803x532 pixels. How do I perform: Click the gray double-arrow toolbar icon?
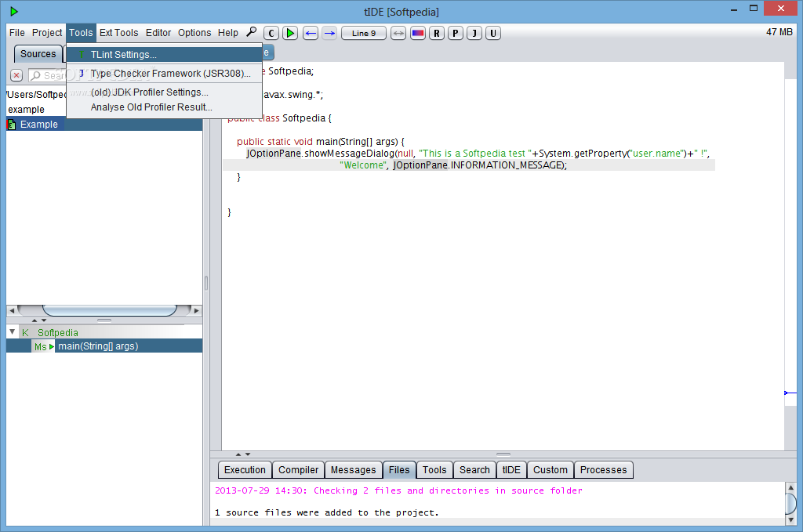pyautogui.click(x=398, y=33)
